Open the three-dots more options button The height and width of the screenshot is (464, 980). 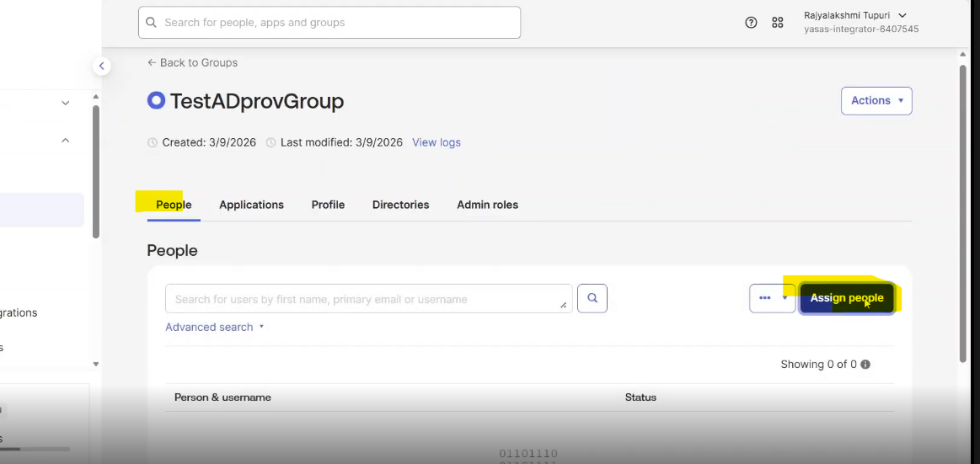[x=765, y=298]
